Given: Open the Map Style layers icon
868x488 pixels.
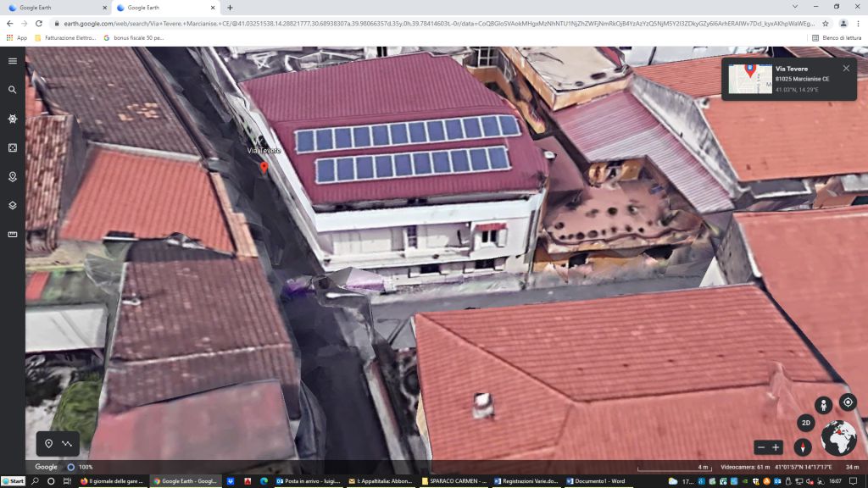Looking at the screenshot, I should [x=13, y=205].
